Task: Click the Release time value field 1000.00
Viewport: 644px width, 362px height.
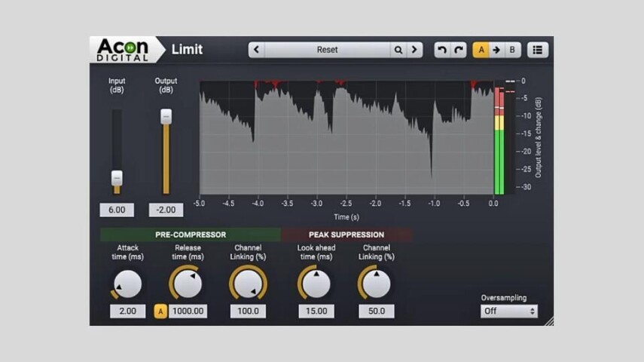Action: click(188, 311)
